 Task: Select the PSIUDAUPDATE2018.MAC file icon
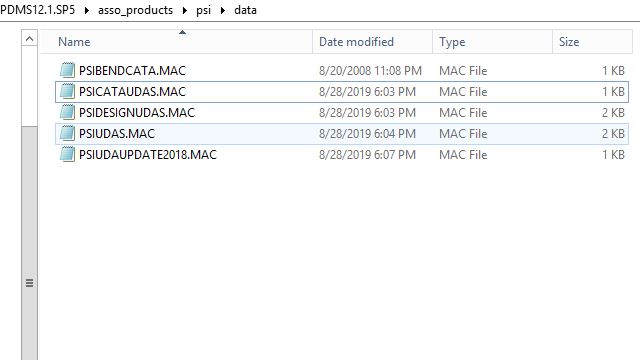(x=67, y=154)
